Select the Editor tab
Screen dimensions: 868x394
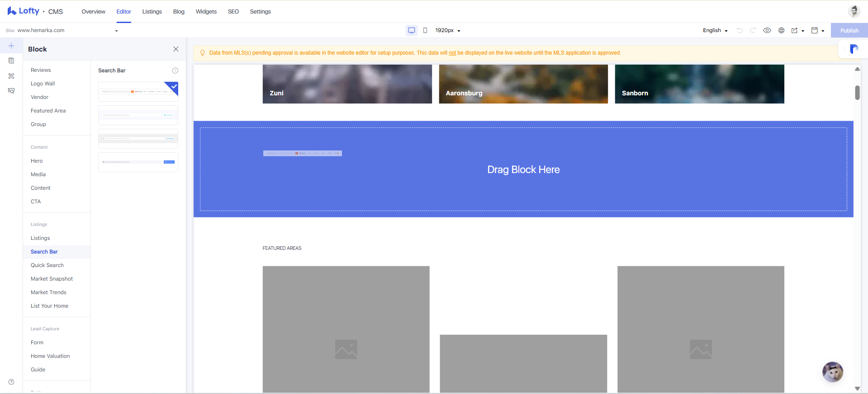123,12
